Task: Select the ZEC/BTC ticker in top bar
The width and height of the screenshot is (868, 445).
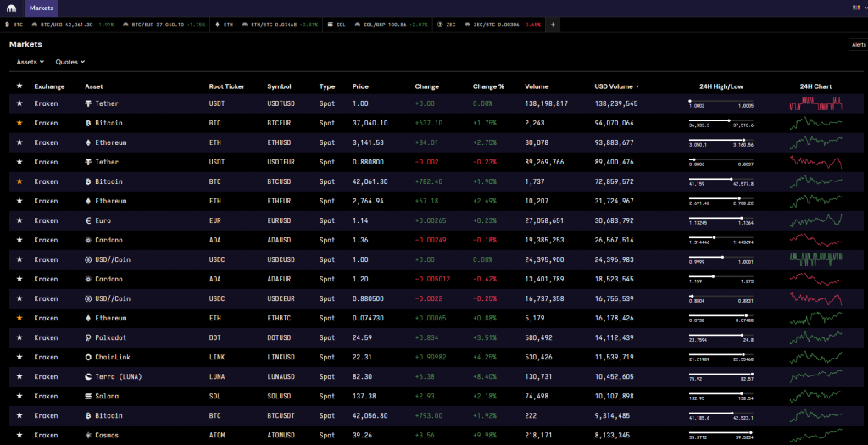Action: (x=503, y=25)
